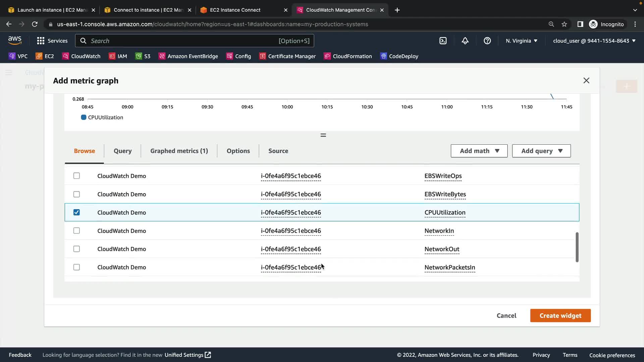Open the Services grid menu
644x362 pixels.
[x=52, y=41]
